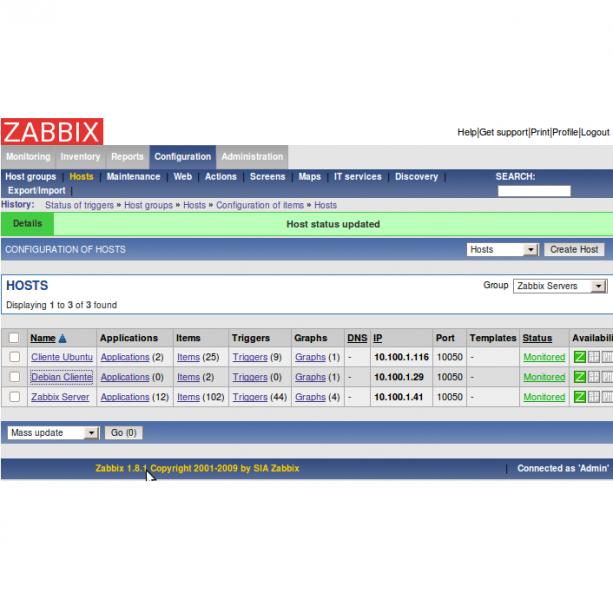Open the Reports tab
The height and width of the screenshot is (600, 613).
[127, 157]
